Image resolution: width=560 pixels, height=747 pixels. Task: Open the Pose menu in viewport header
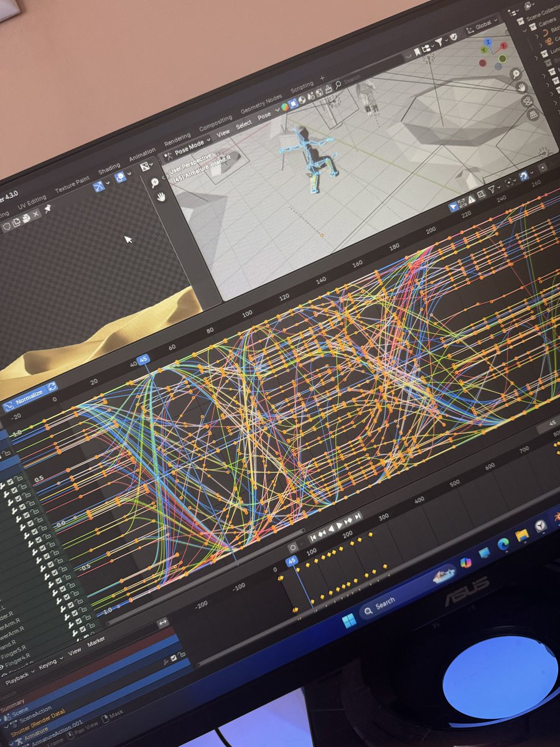tap(264, 116)
